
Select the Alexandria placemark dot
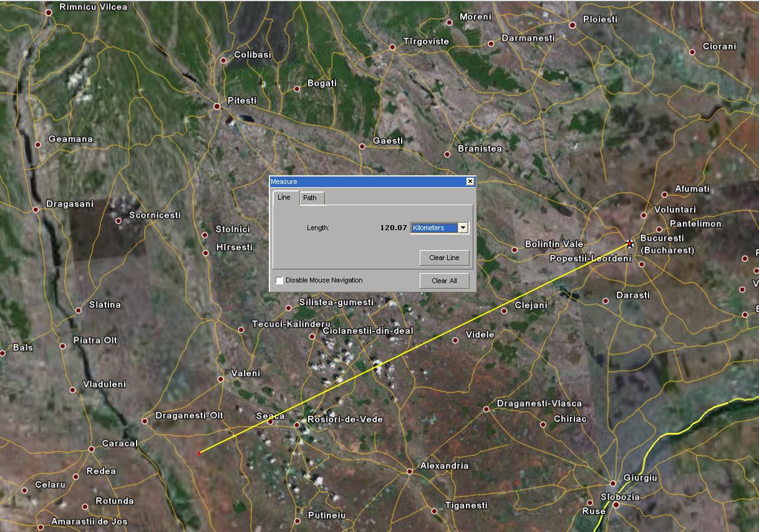(x=410, y=472)
